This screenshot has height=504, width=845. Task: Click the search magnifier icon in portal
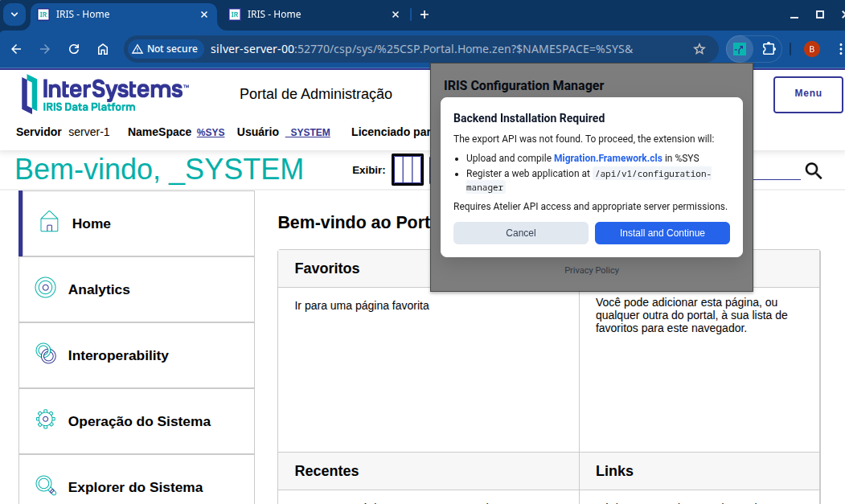point(814,170)
